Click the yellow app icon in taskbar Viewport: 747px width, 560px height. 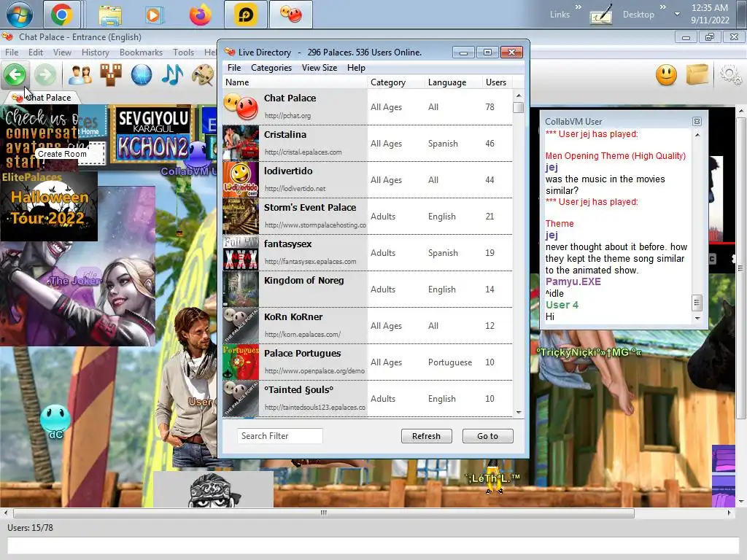pos(245,15)
